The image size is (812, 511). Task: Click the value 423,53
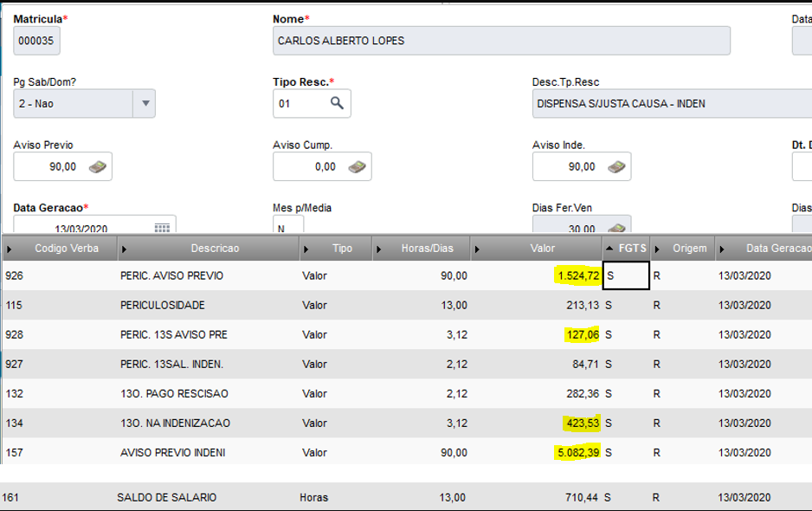coord(583,424)
